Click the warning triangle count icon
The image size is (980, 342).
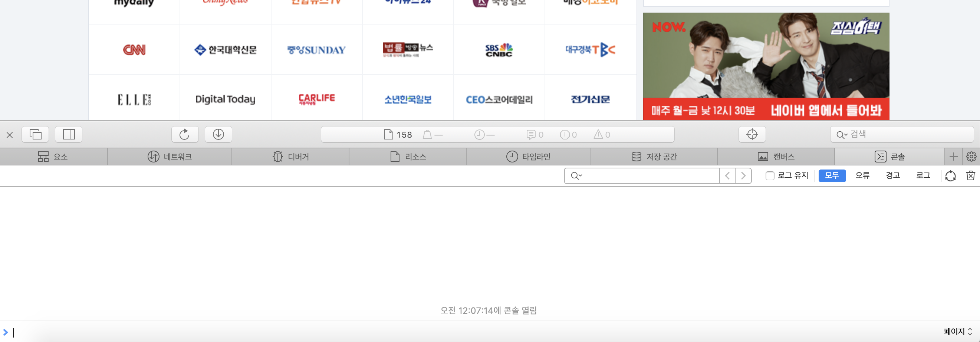coord(598,134)
